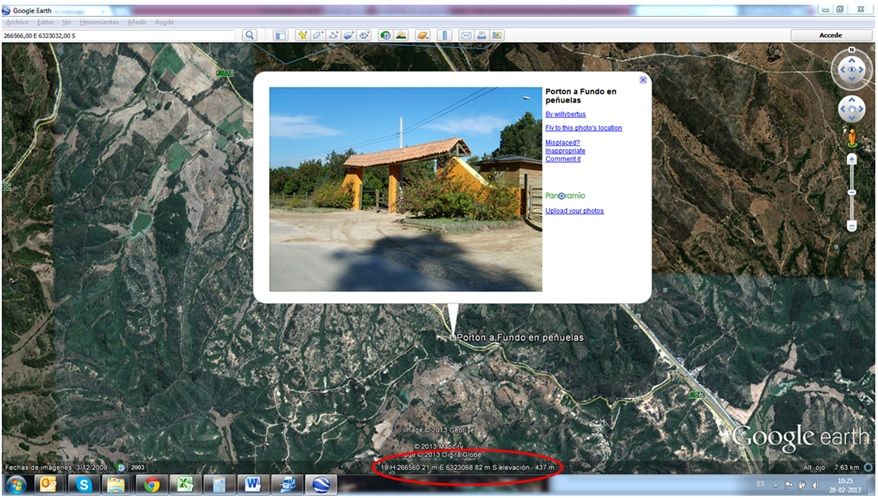Zoom in with the plus button
Viewport: 878px width, 498px height.
(852, 160)
